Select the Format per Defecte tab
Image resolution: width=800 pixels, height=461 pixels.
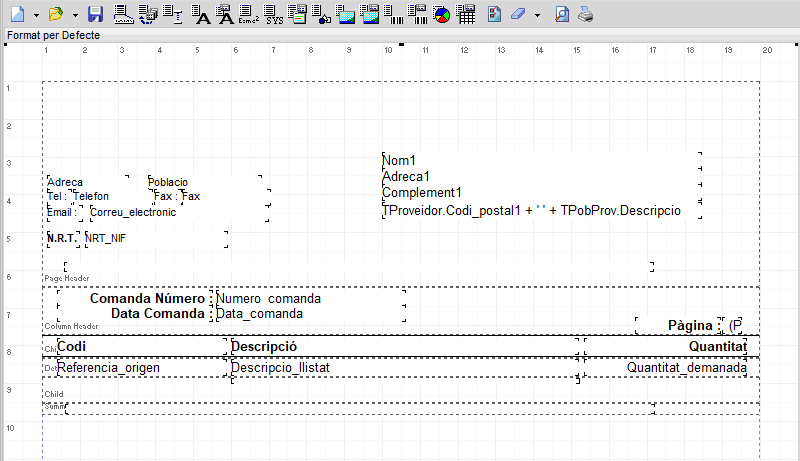click(x=53, y=35)
